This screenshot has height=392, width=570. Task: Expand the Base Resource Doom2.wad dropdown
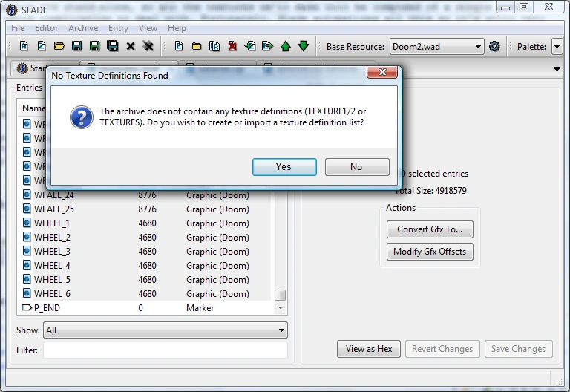tap(436, 47)
